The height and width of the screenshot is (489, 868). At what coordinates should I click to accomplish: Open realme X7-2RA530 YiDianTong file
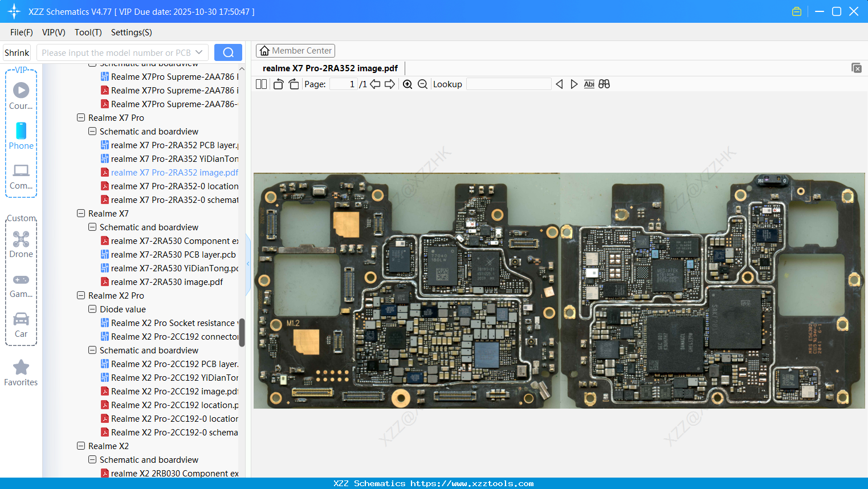click(x=170, y=268)
